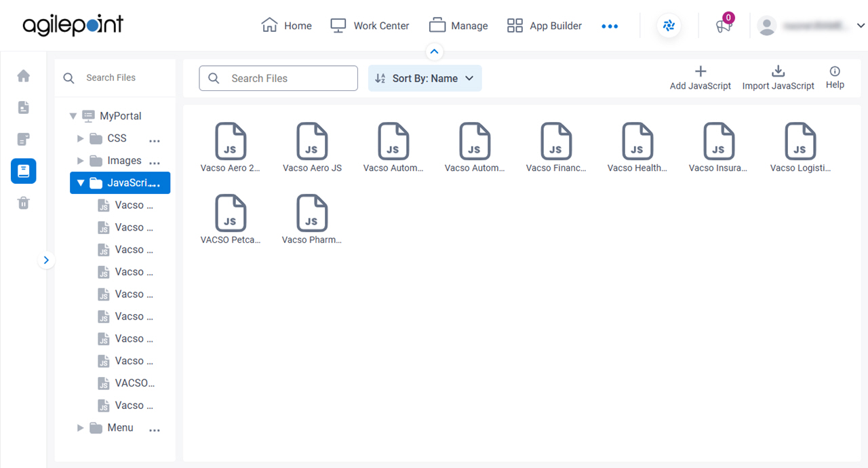Click Add JavaScript
Screen dimensions: 868x468
701,78
